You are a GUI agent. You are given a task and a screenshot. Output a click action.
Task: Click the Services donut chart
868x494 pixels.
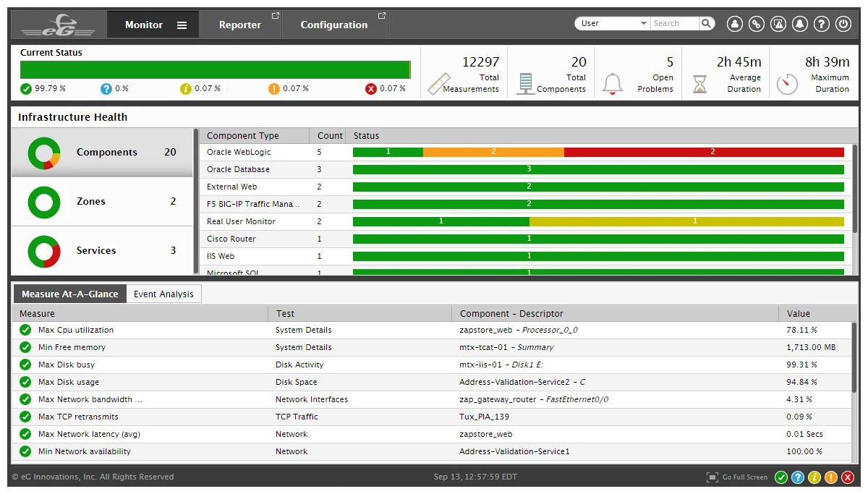44,251
